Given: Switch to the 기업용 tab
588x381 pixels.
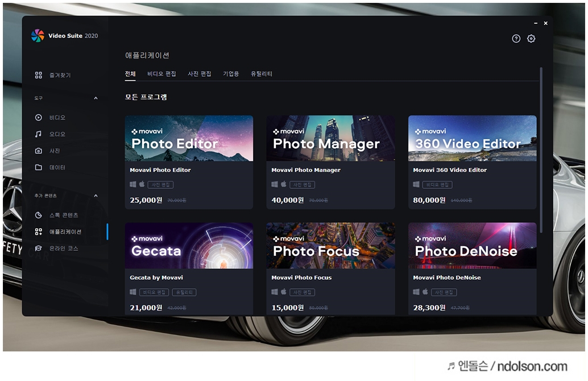Looking at the screenshot, I should 231,74.
